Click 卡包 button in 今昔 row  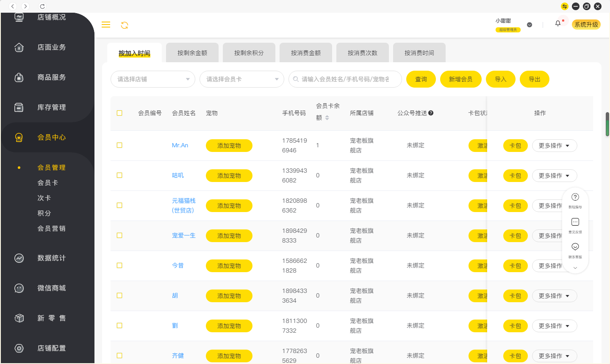516,266
